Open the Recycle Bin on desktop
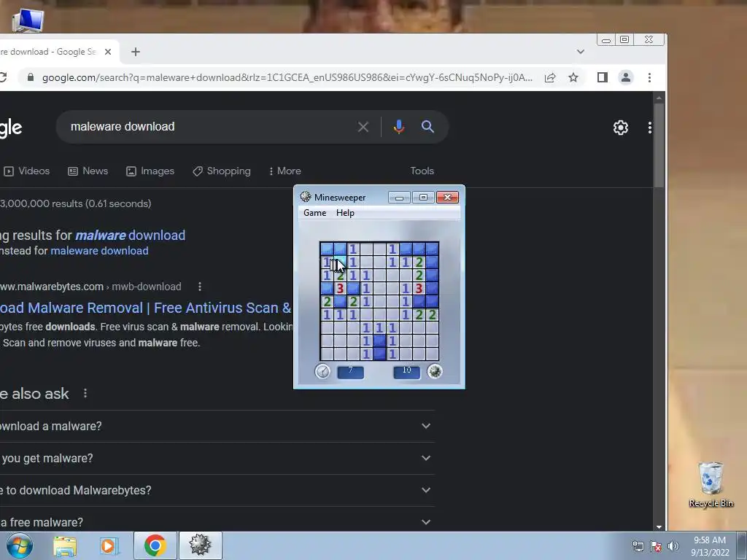 pyautogui.click(x=711, y=485)
